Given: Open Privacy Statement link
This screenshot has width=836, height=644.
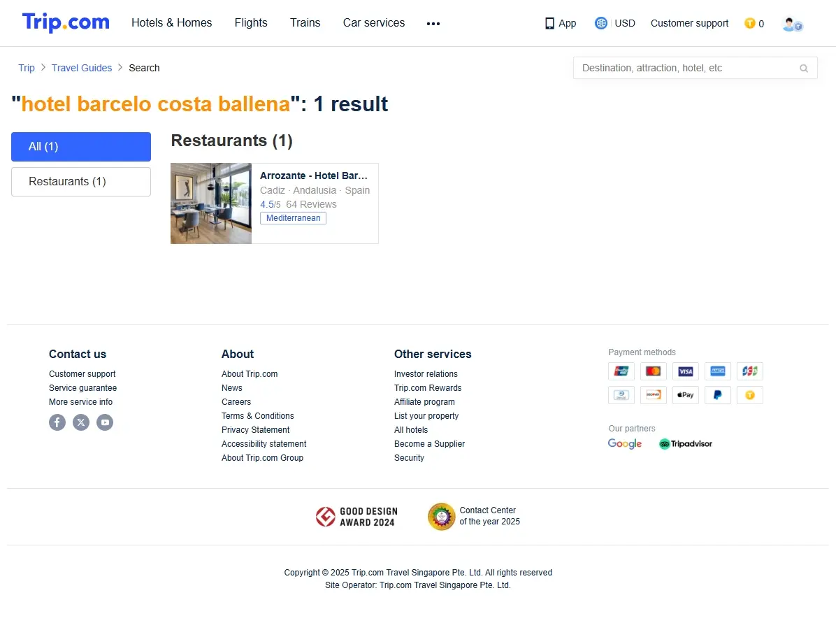Looking at the screenshot, I should (255, 430).
